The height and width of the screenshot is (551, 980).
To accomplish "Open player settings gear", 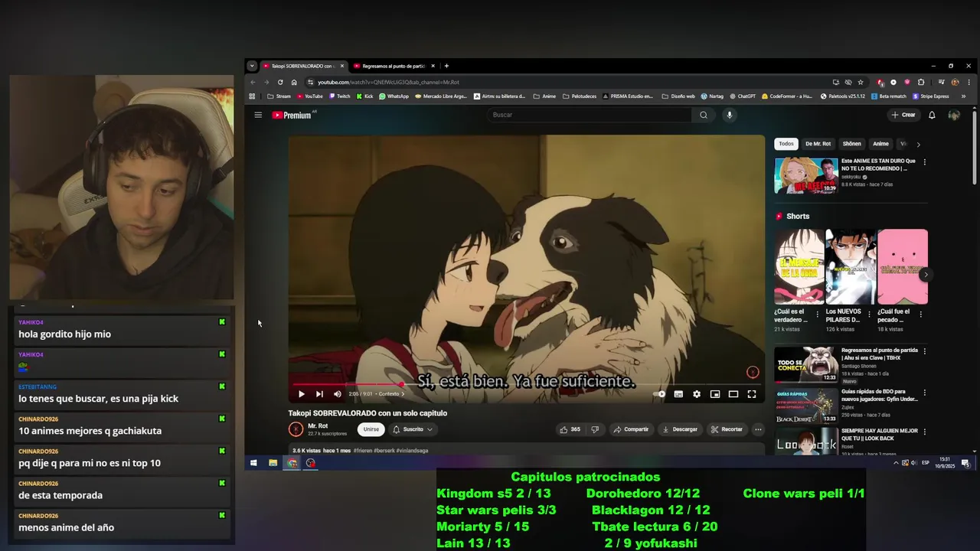I will [x=697, y=394].
